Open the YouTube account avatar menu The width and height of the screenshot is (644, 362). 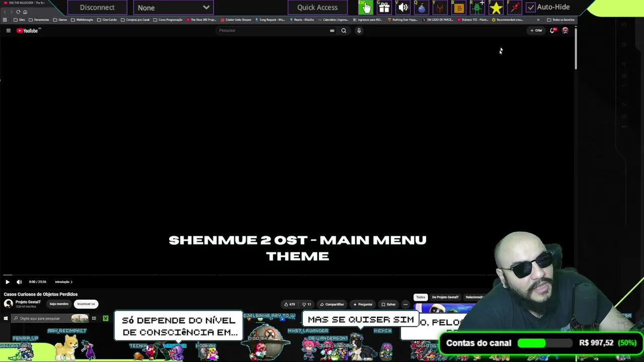[565, 31]
